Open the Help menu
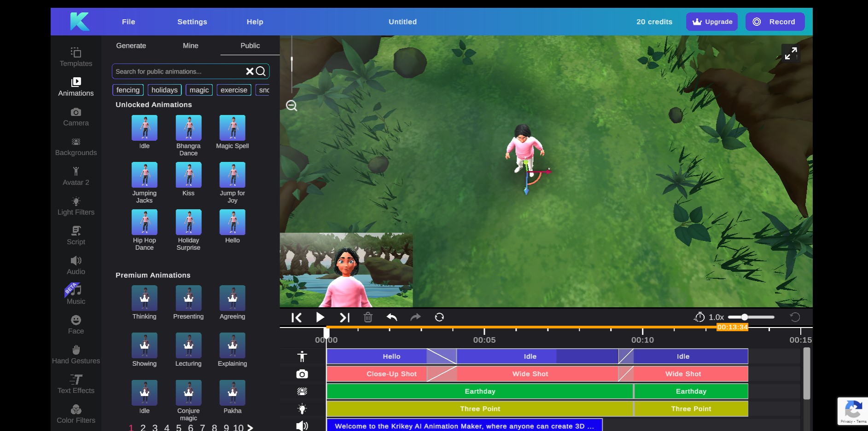Image resolution: width=868 pixels, height=431 pixels. coord(255,22)
